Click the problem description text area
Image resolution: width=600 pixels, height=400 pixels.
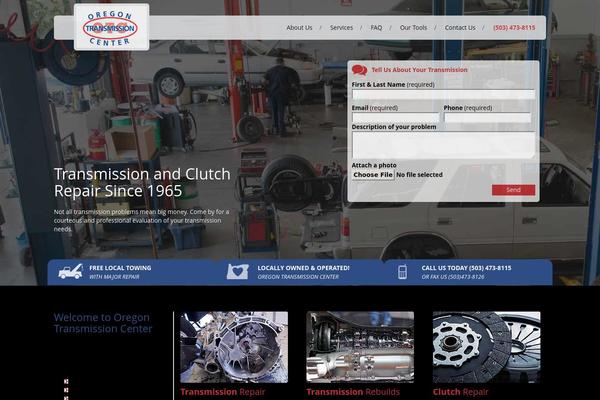coord(443,145)
